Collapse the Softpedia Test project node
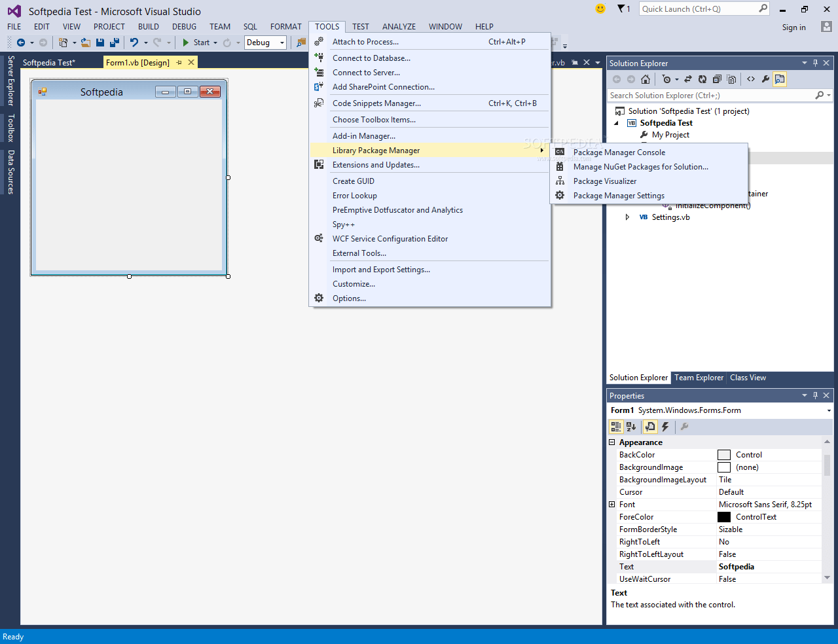 (x=616, y=123)
